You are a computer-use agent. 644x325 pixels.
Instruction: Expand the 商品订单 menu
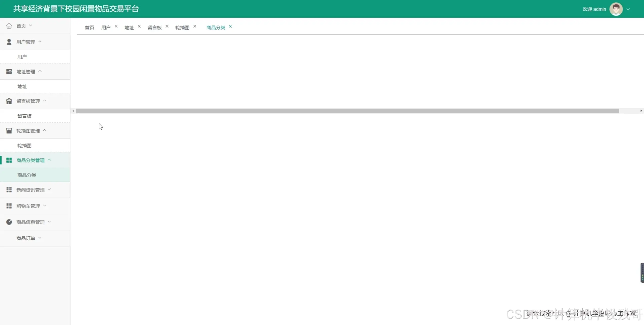(x=26, y=238)
